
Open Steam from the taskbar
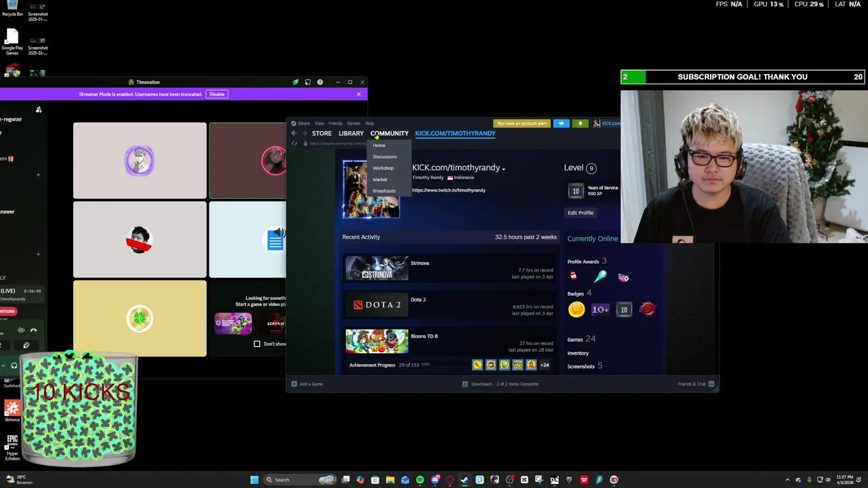[465, 480]
